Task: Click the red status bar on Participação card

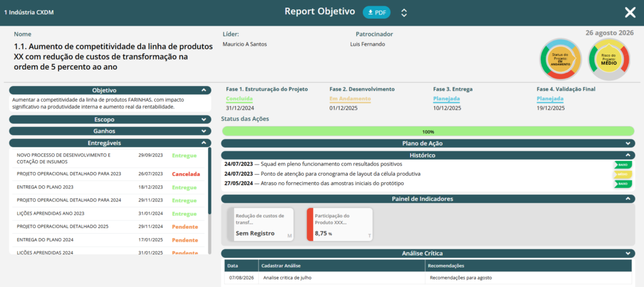Action: [309, 225]
